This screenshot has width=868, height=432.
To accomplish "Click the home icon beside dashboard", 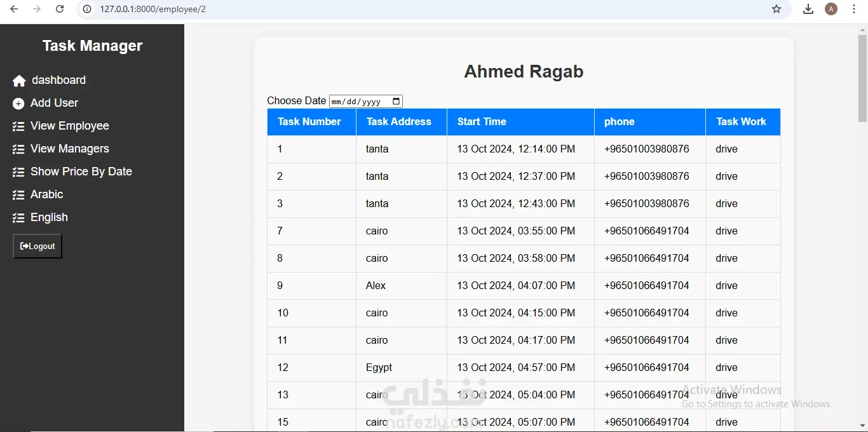I will coord(19,81).
